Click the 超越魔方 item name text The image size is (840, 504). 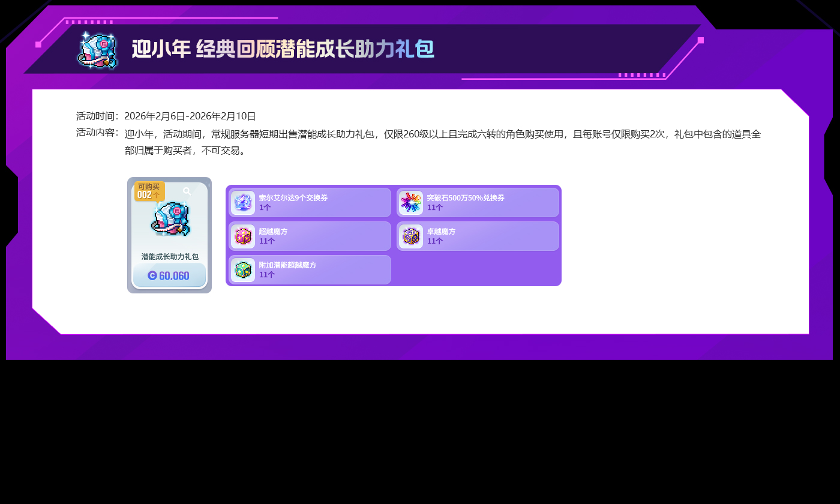pyautogui.click(x=273, y=232)
